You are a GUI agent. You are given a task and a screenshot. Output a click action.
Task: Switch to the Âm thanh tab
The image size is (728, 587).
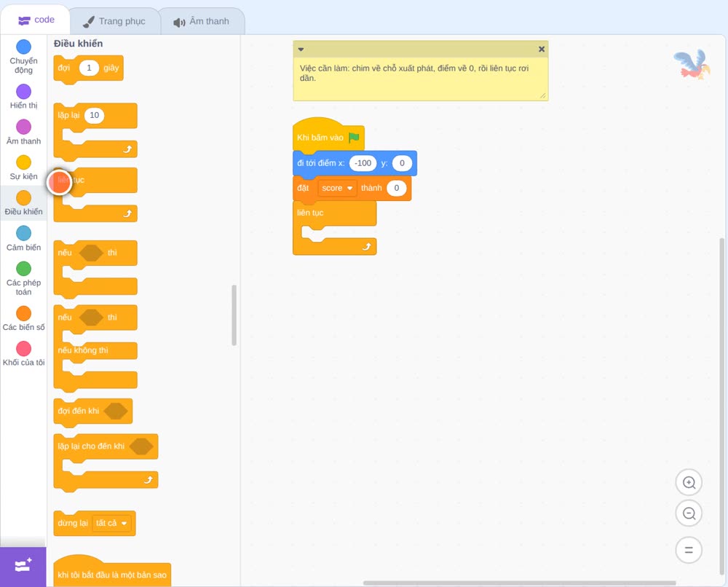point(202,21)
